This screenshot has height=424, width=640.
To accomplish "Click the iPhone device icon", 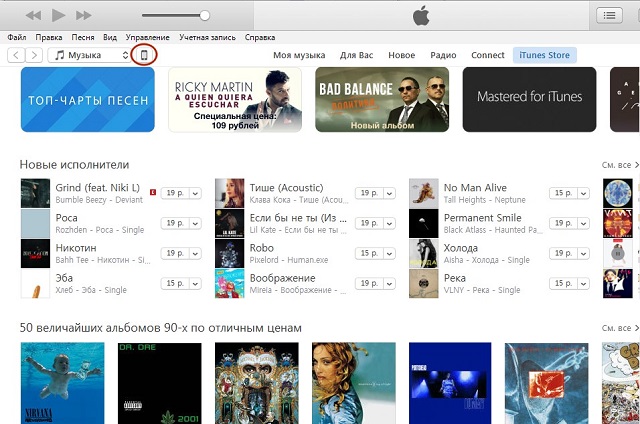I will pyautogui.click(x=144, y=55).
